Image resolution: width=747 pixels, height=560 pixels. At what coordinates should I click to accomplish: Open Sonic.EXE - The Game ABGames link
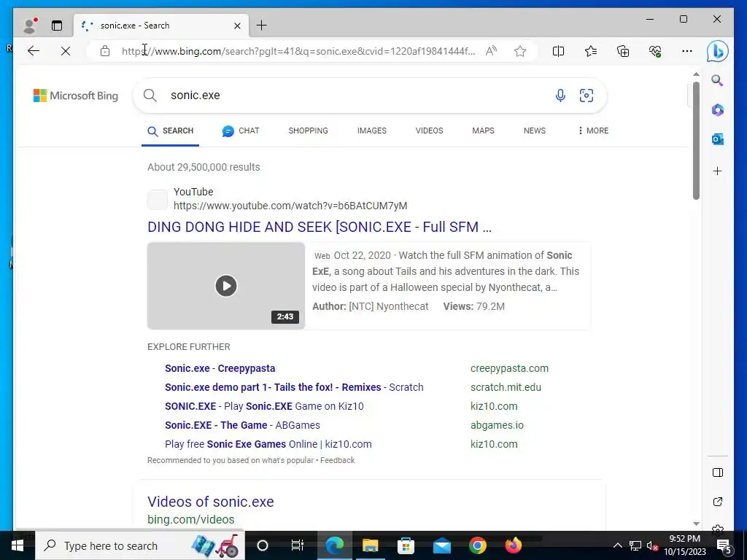[242, 425]
